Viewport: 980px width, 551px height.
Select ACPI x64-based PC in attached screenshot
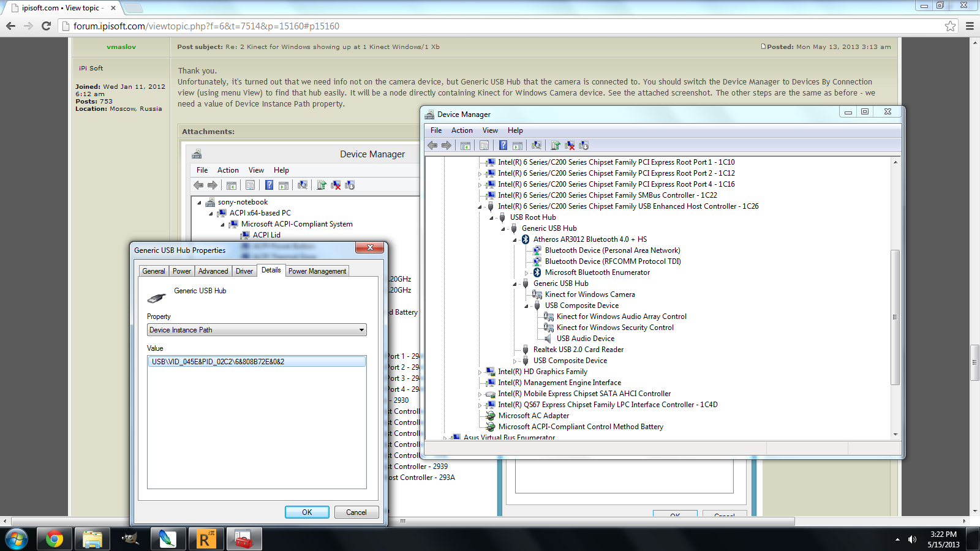coord(260,213)
